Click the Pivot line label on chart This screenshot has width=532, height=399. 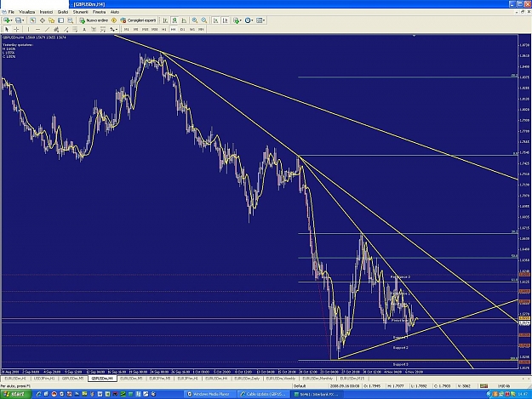coord(399,321)
